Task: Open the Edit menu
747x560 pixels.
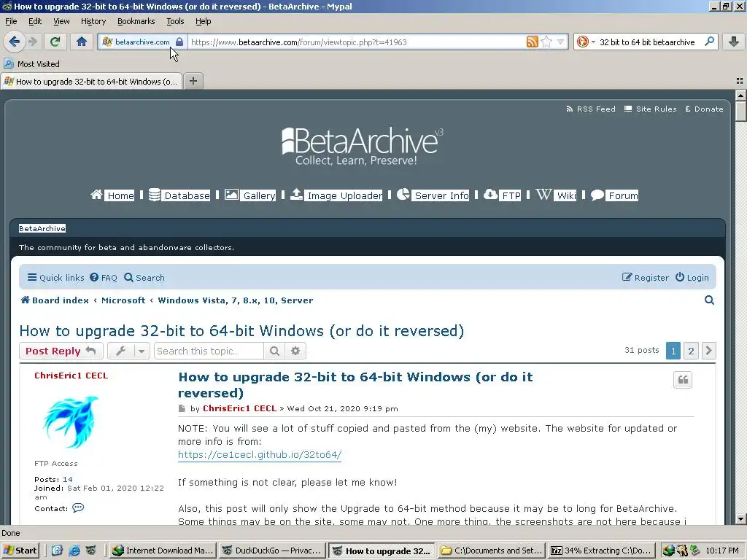Action: [35, 21]
